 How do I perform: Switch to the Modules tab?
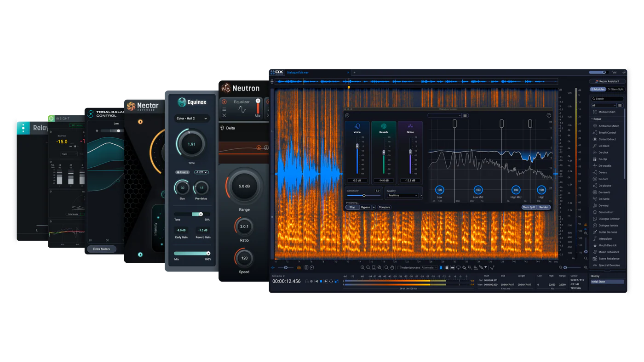coord(598,89)
